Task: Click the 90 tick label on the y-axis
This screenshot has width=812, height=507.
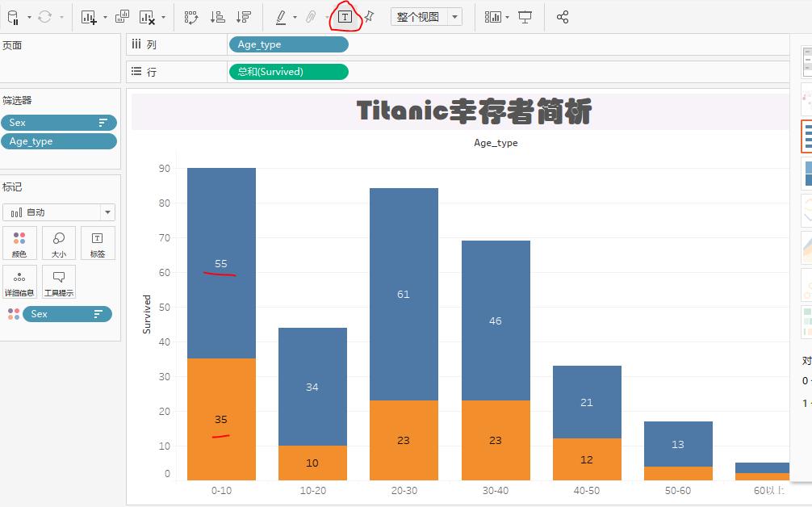Action: point(165,168)
